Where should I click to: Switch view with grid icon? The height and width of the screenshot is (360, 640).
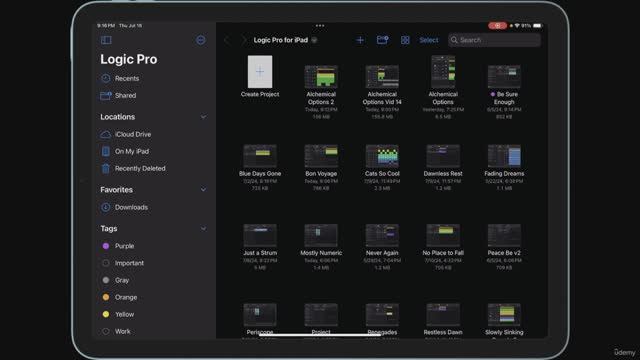point(405,40)
